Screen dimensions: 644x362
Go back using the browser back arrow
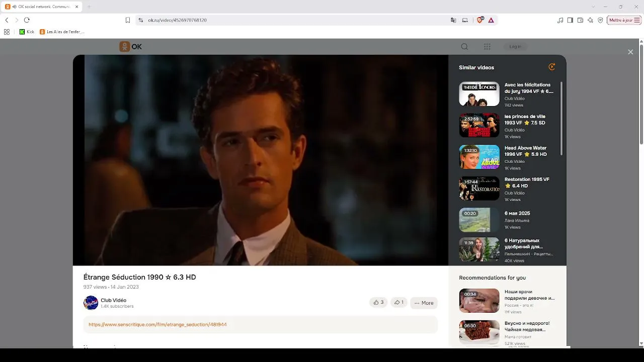7,20
